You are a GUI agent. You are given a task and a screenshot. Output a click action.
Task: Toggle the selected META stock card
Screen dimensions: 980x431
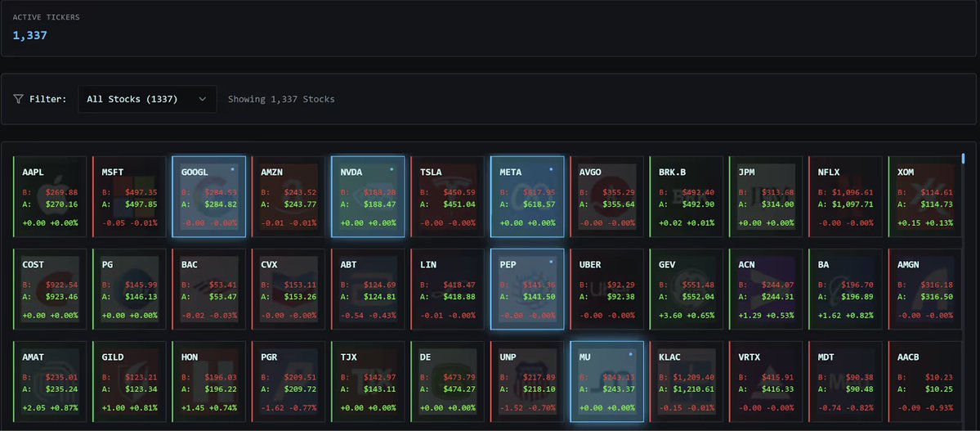click(527, 197)
